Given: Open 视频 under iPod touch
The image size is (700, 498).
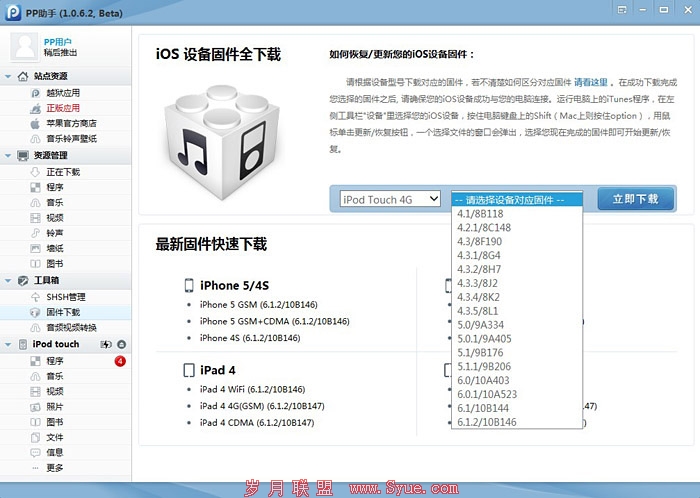Looking at the screenshot, I should pos(54,391).
